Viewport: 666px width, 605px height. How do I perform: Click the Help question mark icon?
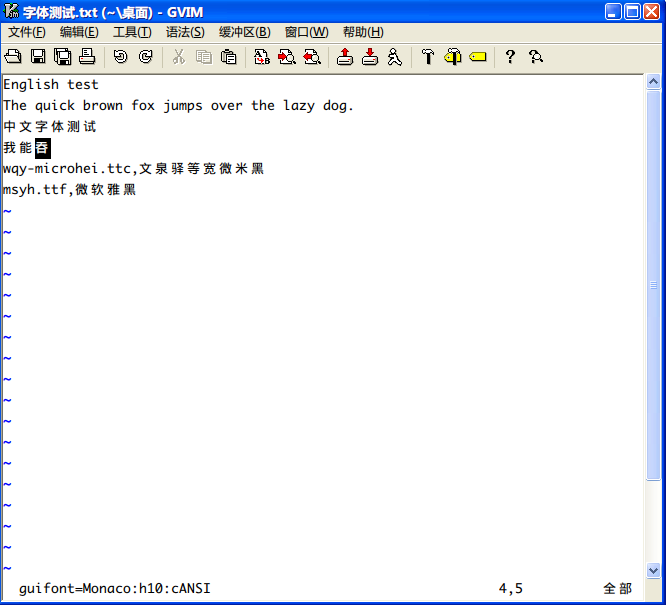(x=511, y=57)
